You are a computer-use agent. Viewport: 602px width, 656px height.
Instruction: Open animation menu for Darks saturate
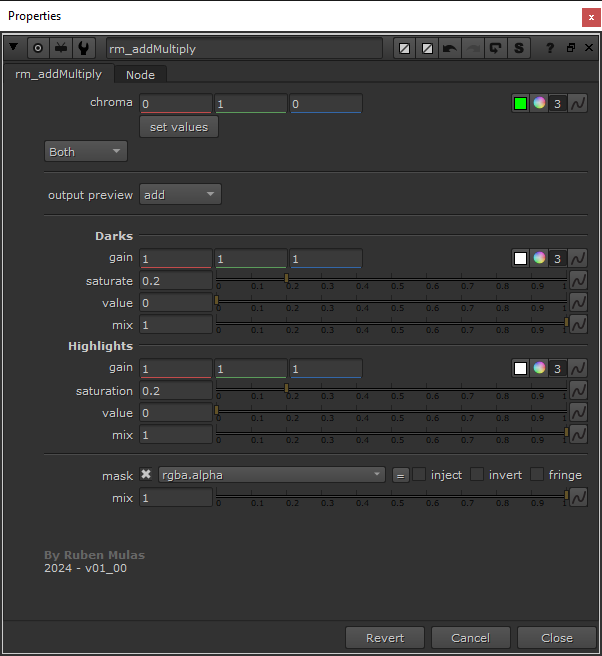(578, 281)
